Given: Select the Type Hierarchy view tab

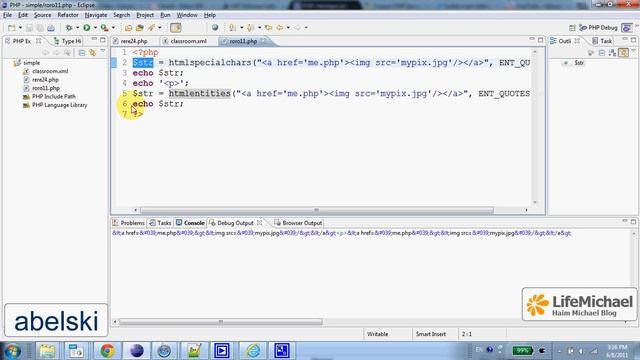Looking at the screenshot, I should coord(68,41).
